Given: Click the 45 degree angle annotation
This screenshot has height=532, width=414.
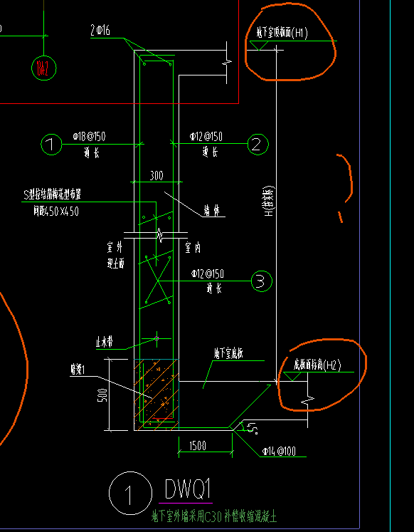Looking at the screenshot, I should (x=253, y=428).
